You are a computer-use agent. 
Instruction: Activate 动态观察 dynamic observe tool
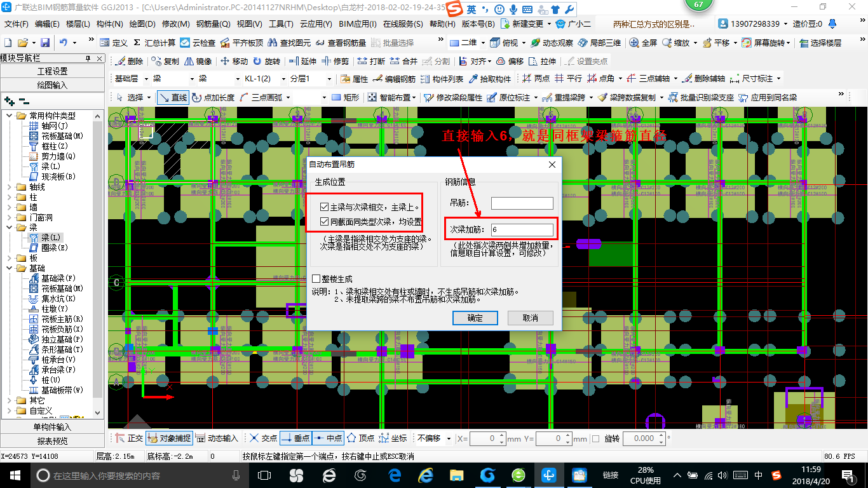[552, 43]
